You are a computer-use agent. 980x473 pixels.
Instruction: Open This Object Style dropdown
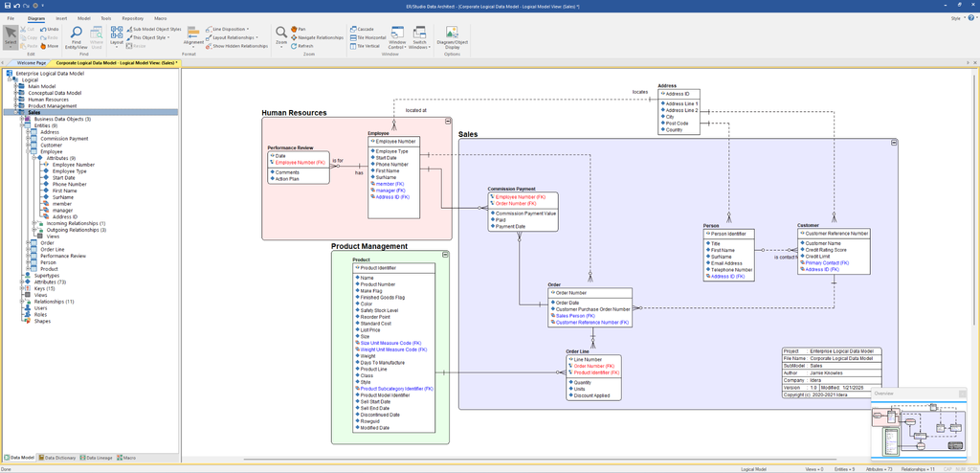click(148, 37)
